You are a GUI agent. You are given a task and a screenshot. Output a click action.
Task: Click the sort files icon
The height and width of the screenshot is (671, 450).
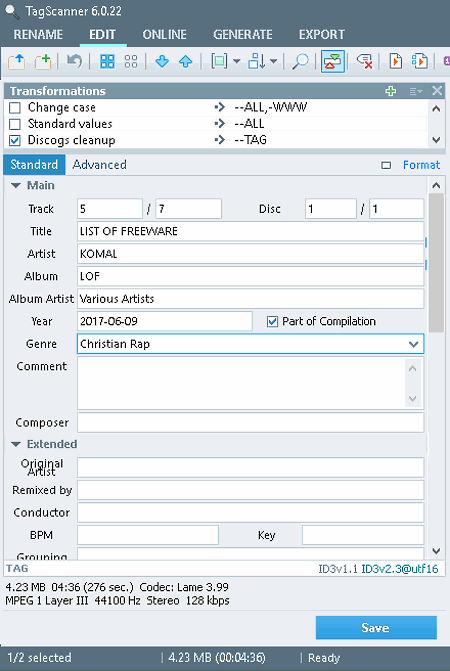[x=257, y=61]
